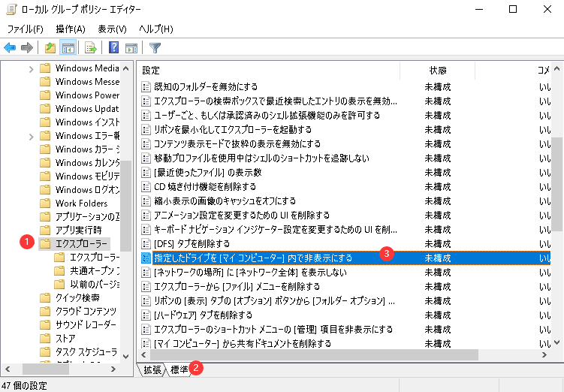564x392 pixels.
Task: Select エクスプローラーから [ファイル] メニューを削除する
Action: [x=237, y=286]
